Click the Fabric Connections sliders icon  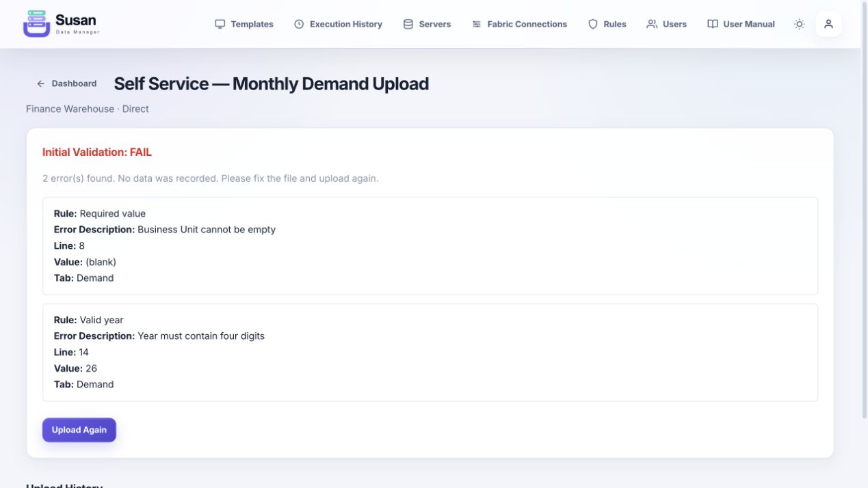[x=477, y=24]
